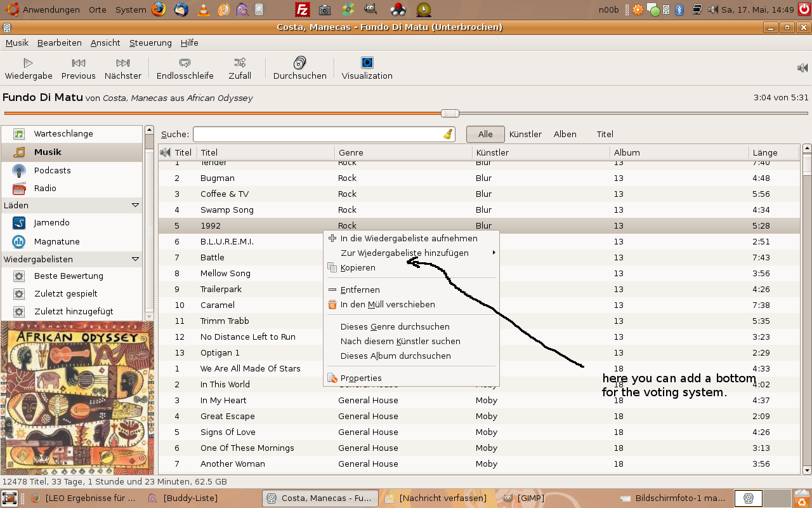Choose In die Wiedergabeliste aufnehmen
This screenshot has width=812, height=508.
pos(411,239)
